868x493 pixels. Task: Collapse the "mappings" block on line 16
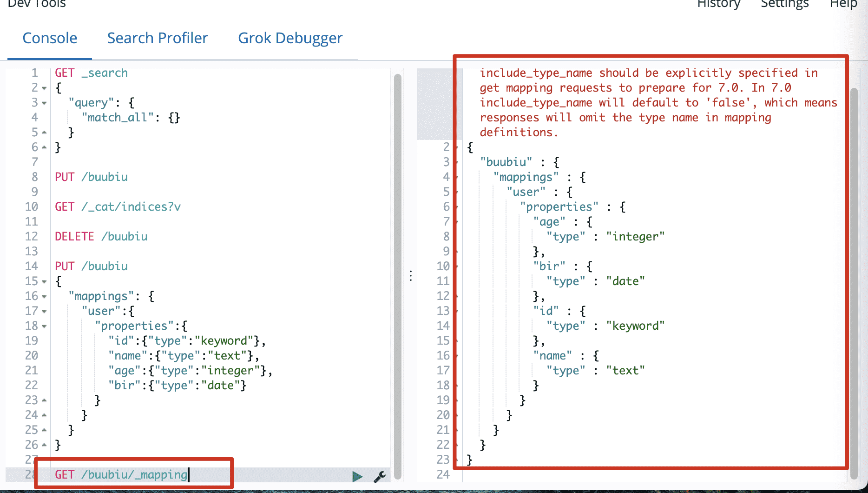(x=44, y=296)
